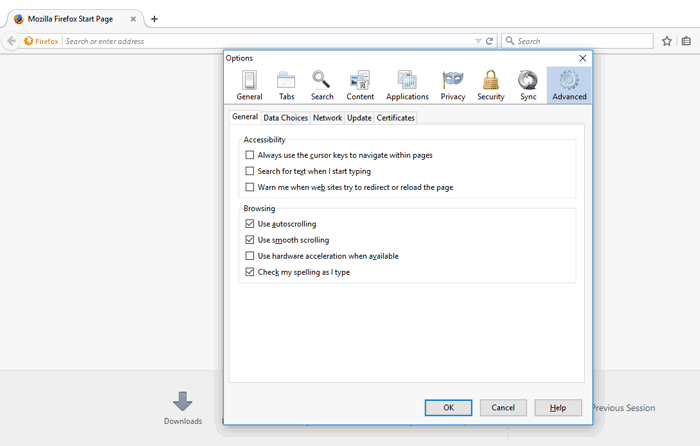Open the Content options category

tap(360, 85)
